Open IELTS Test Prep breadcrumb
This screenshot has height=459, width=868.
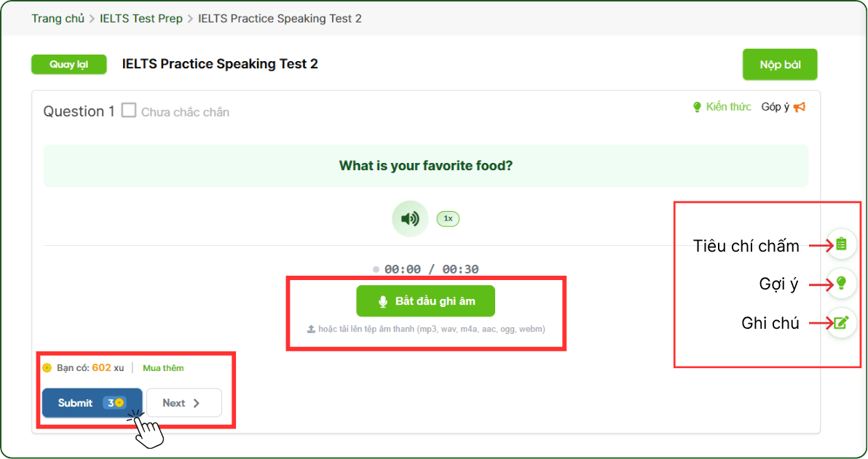coord(141,18)
